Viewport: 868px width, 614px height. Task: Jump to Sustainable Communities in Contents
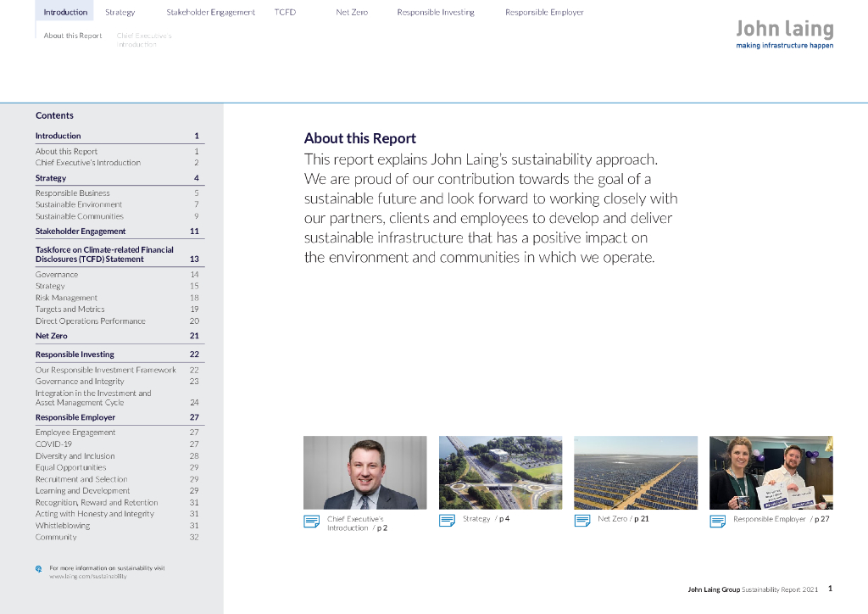tap(117, 216)
